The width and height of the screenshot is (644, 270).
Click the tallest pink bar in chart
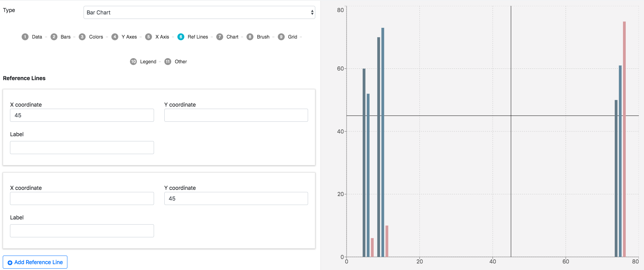[624, 138]
